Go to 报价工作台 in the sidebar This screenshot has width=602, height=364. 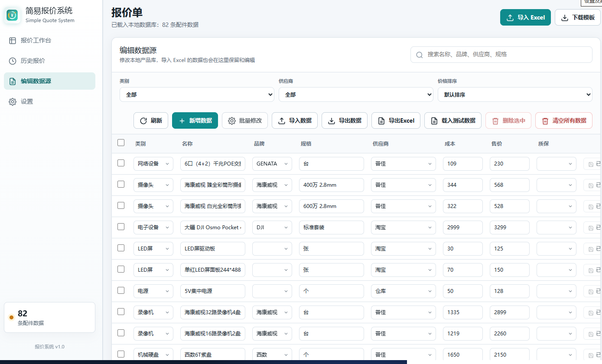(49, 40)
